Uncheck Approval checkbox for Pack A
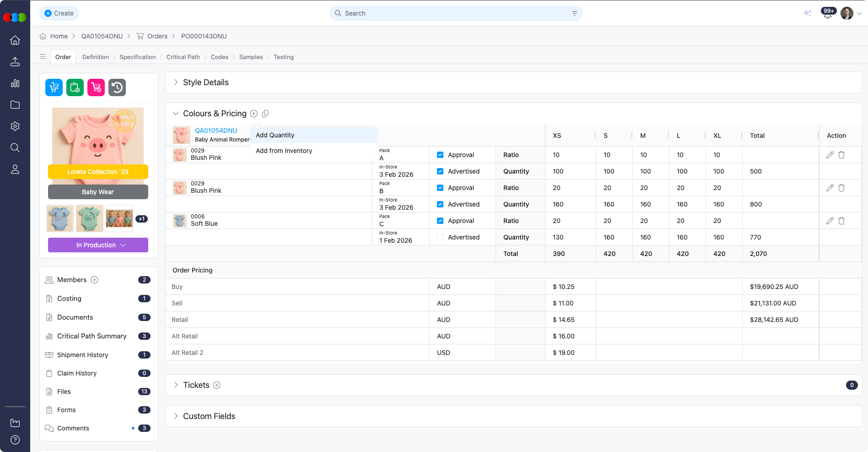The height and width of the screenshot is (452, 868). 440,155
